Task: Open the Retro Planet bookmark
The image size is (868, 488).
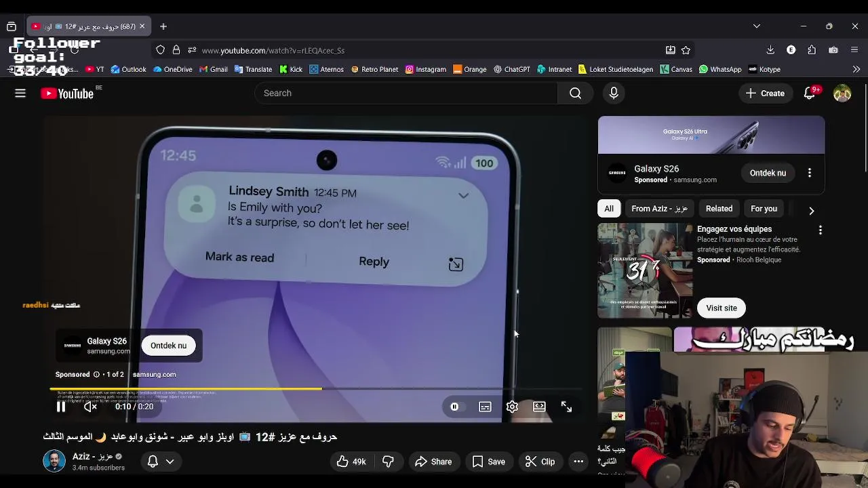Action: tap(374, 69)
